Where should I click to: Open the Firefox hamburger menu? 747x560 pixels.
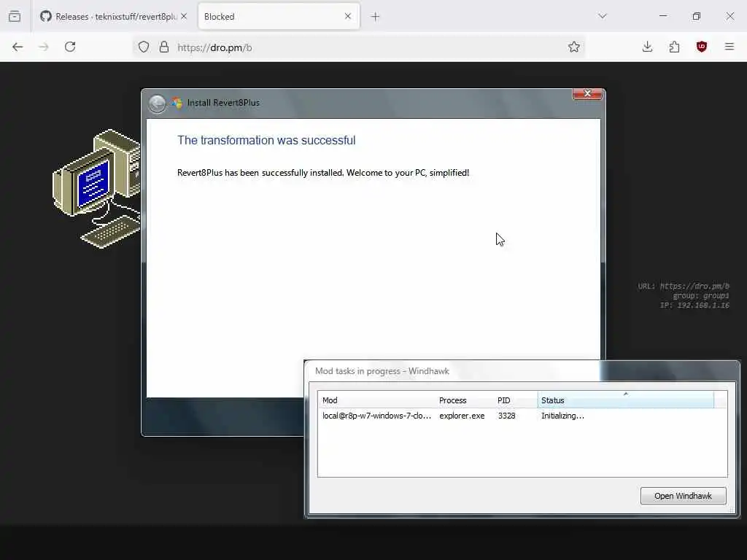(729, 47)
